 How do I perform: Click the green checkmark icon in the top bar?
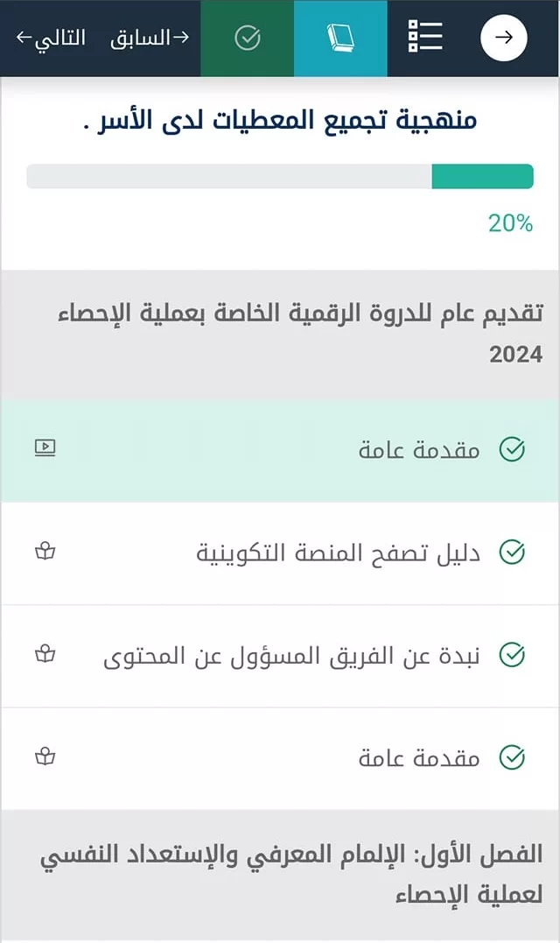[x=248, y=38]
